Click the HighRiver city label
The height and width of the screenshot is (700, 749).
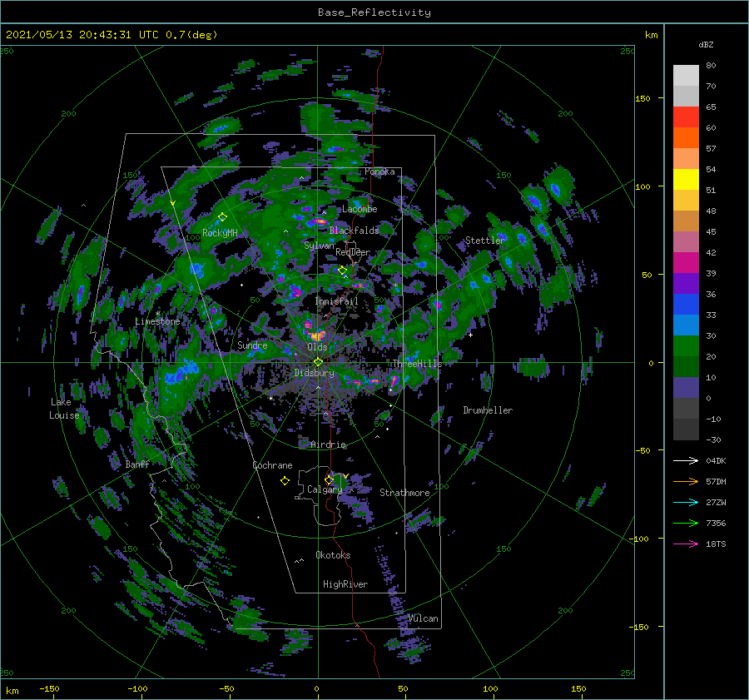pyautogui.click(x=345, y=584)
